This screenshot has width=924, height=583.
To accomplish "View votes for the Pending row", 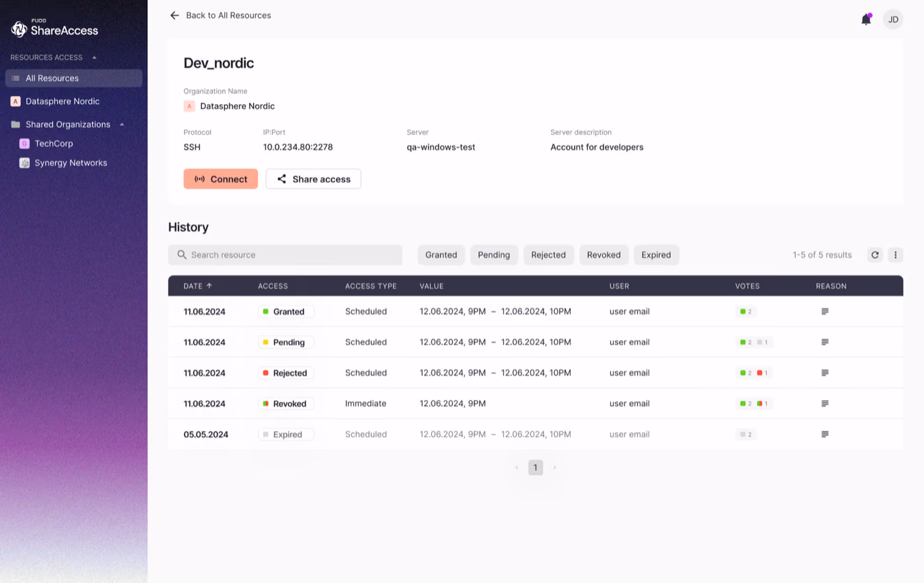I will point(754,342).
